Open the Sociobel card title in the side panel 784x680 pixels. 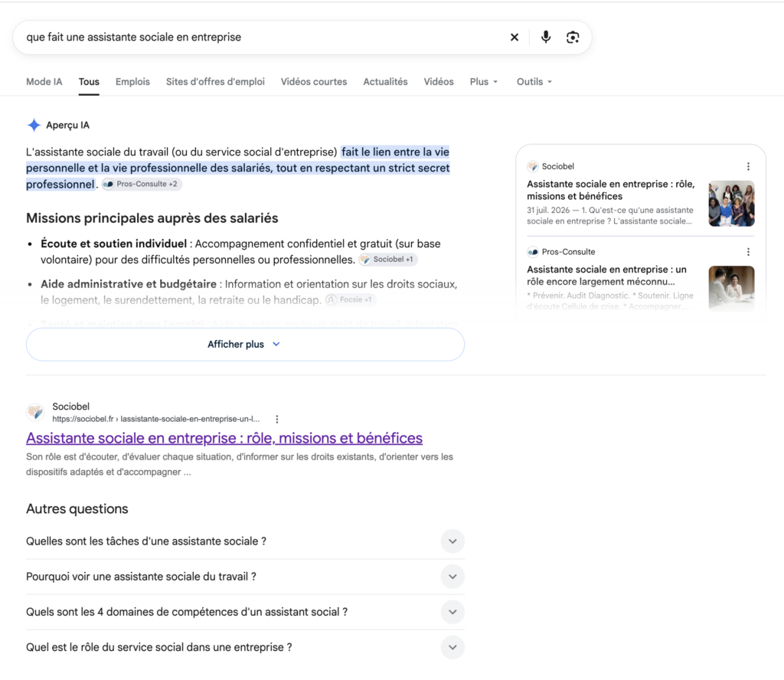coord(610,190)
